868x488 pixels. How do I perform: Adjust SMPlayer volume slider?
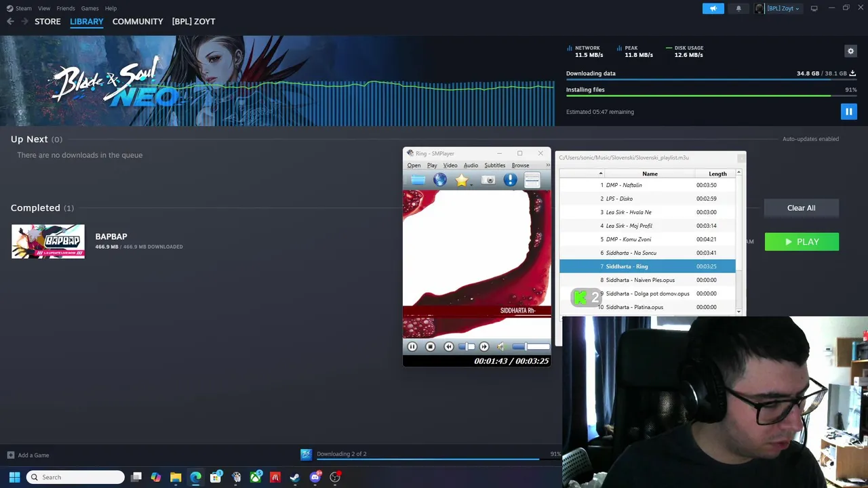coord(530,346)
